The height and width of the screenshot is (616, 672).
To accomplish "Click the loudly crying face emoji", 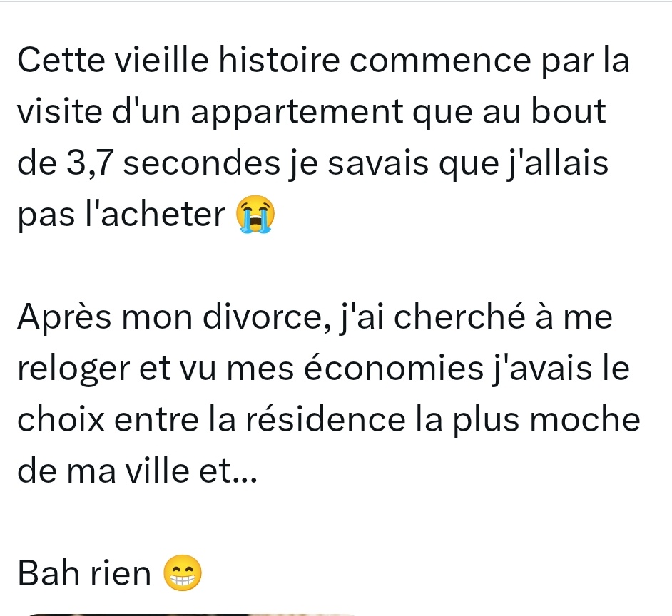I will point(255,214).
